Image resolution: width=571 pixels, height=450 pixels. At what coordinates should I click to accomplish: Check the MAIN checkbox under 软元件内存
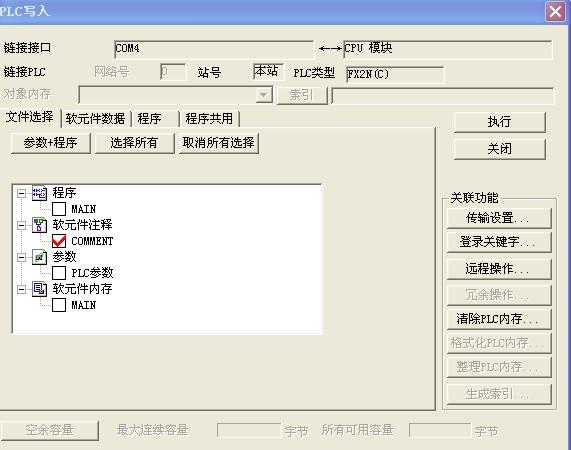point(59,305)
